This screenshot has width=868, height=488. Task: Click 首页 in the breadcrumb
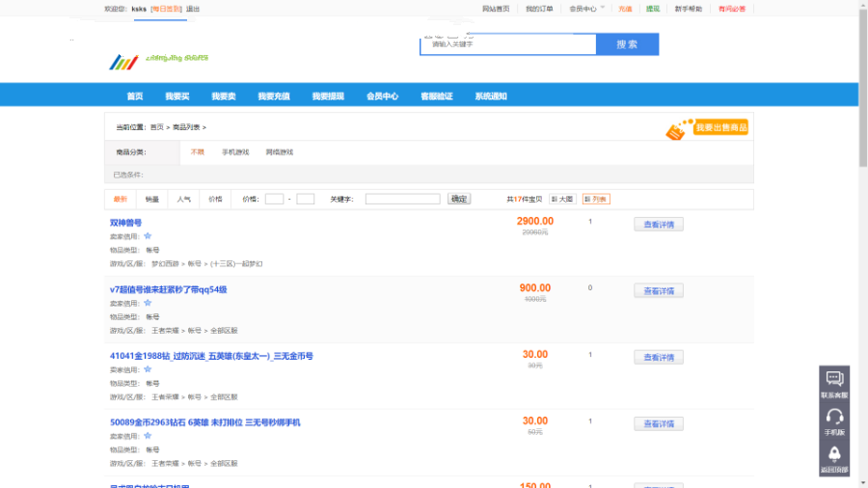click(x=156, y=127)
